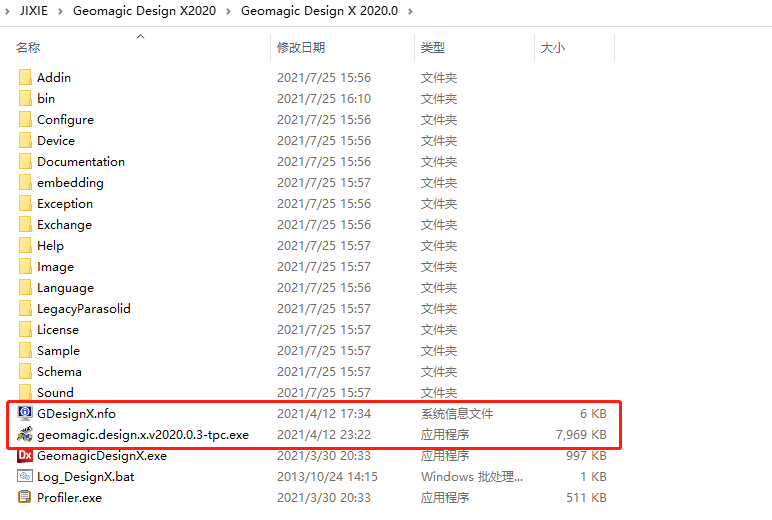This screenshot has height=520, width=772.
Task: Select the Device folder icon
Action: [25, 140]
